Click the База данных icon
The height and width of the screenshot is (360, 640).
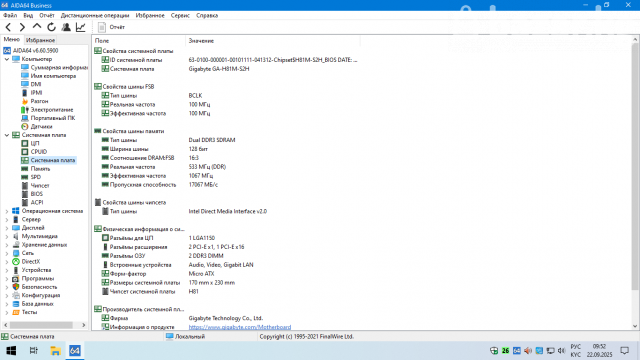pos(16,304)
